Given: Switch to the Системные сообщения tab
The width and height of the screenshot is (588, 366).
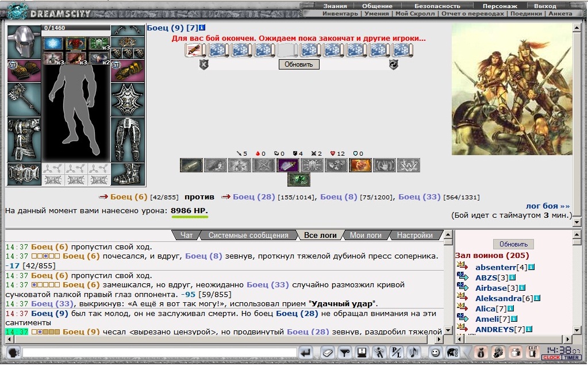Looking at the screenshot, I should 248,235.
